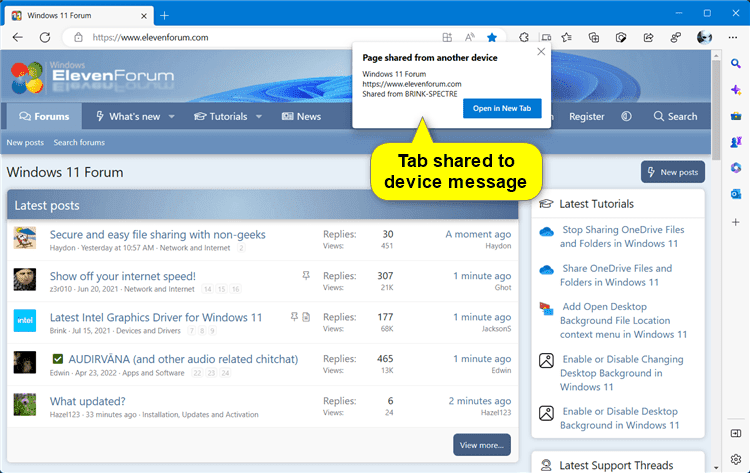Image resolution: width=750 pixels, height=473 pixels.
Task: Click the page vertical scrollbar thumb
Action: click(x=716, y=110)
